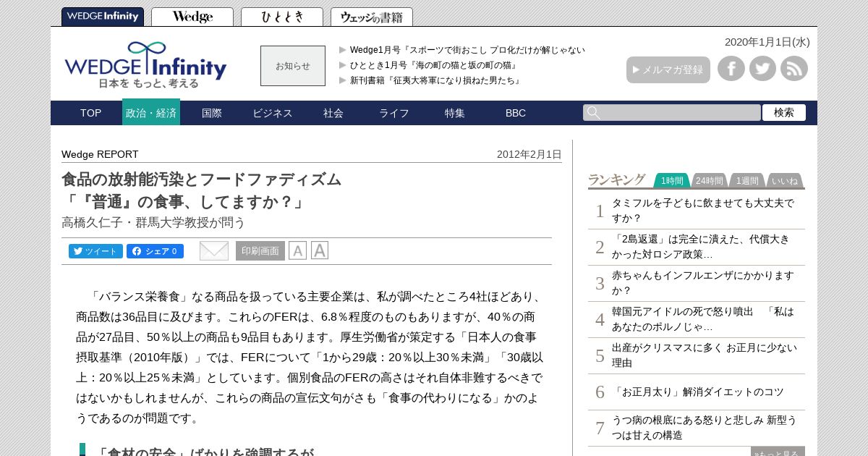Switch to the ひととき top tab
Viewport: 868px width, 456px height.
282,17
